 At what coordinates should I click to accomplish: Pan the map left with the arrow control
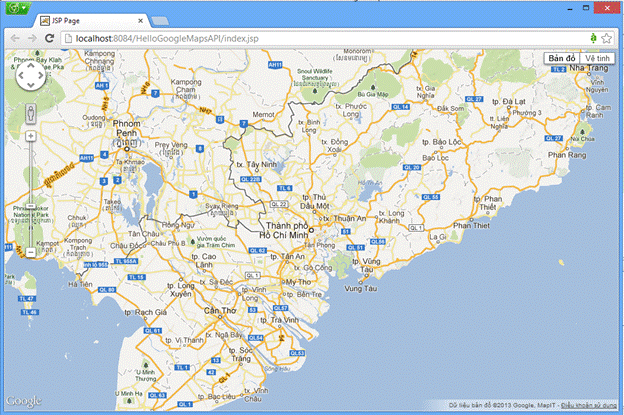(x=21, y=75)
